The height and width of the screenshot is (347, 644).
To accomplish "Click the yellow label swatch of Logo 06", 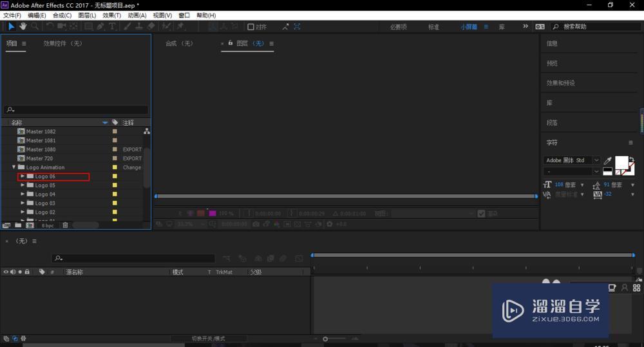I will tap(115, 176).
